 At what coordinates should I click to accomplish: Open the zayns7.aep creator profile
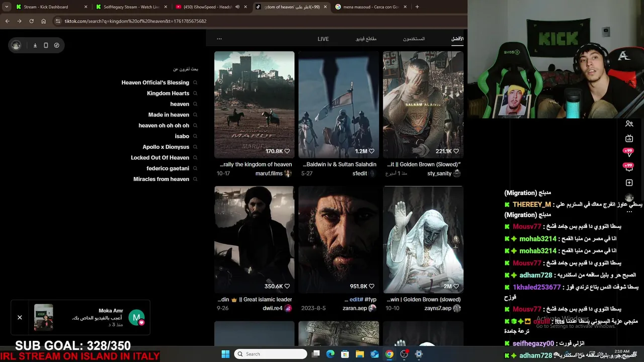[x=442, y=308]
